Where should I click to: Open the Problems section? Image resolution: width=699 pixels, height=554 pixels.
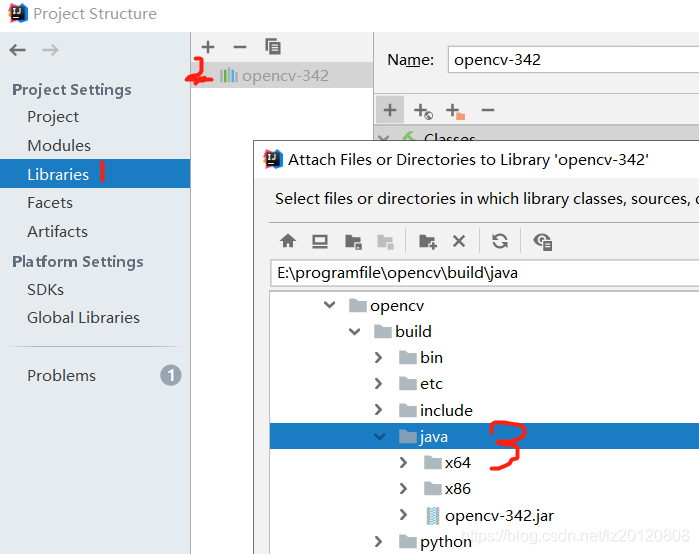(62, 376)
